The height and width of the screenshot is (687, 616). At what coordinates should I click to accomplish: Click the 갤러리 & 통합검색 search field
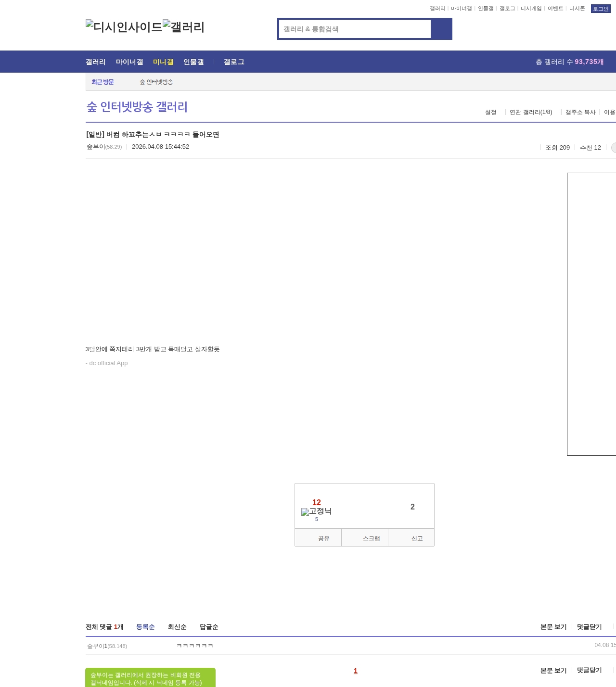[355, 29]
